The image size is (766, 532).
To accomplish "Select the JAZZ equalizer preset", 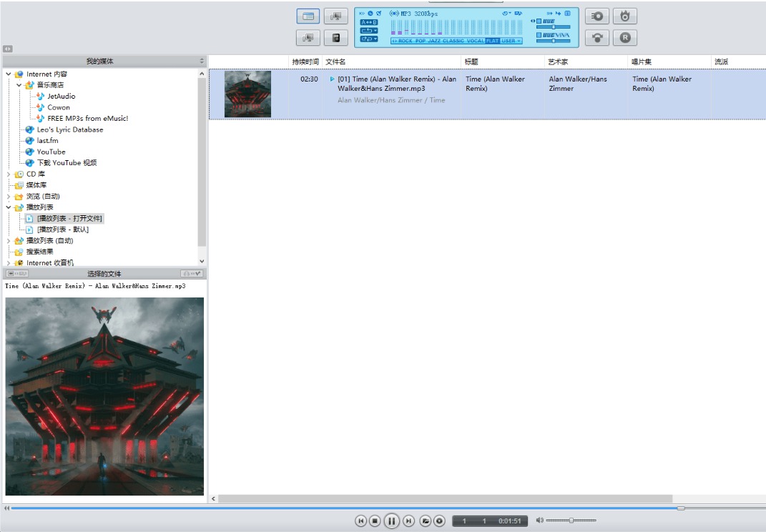I will pyautogui.click(x=434, y=41).
